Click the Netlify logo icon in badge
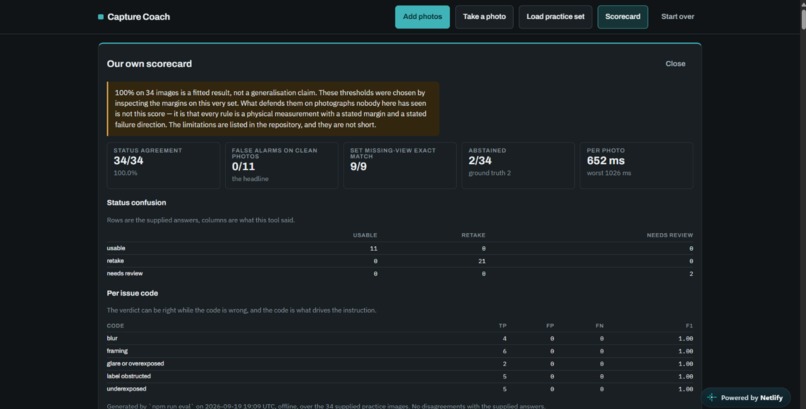Image resolution: width=806 pixels, height=409 pixels. (712, 397)
